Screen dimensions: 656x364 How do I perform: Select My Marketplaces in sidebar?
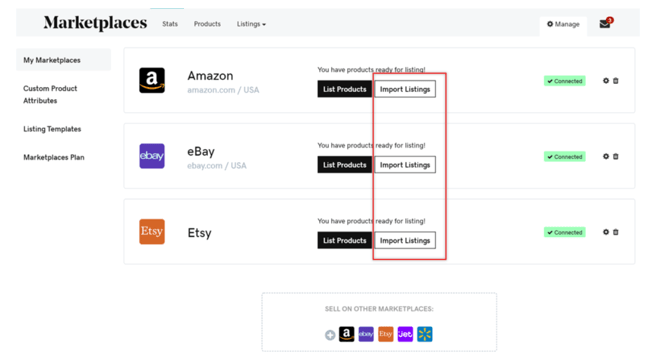click(x=64, y=60)
